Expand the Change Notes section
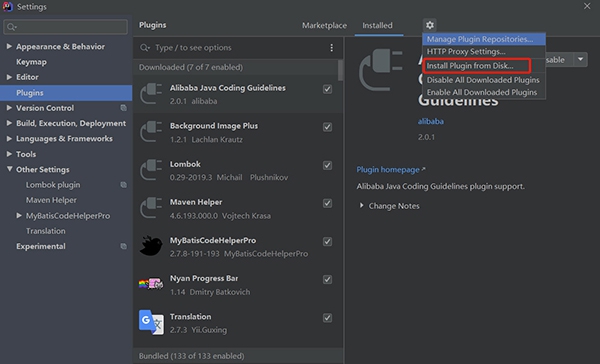Image resolution: width=600 pixels, height=364 pixels. click(361, 206)
